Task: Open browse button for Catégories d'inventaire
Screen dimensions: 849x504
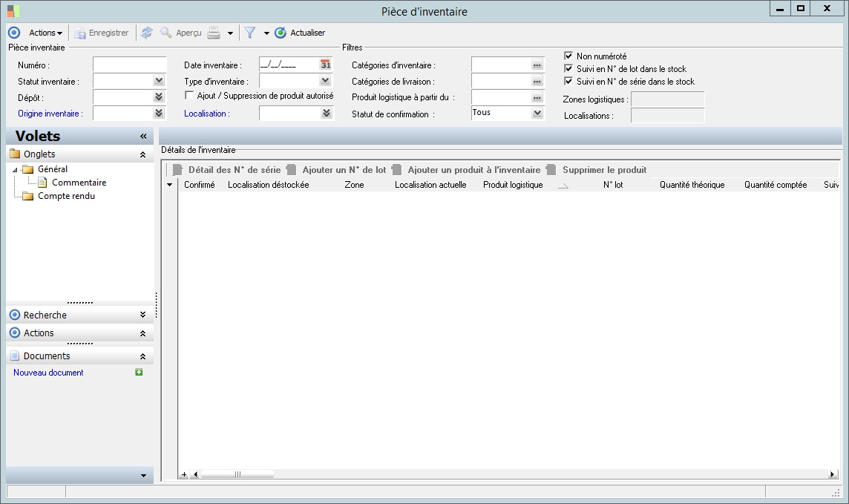Action: [537, 65]
